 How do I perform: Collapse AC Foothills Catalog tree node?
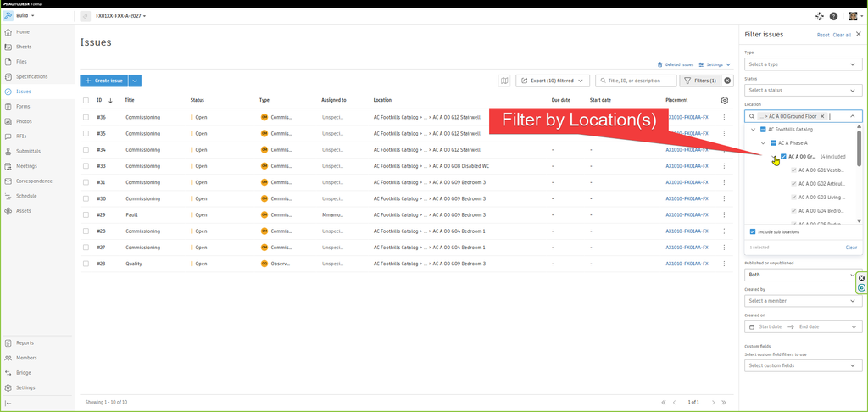pos(753,130)
